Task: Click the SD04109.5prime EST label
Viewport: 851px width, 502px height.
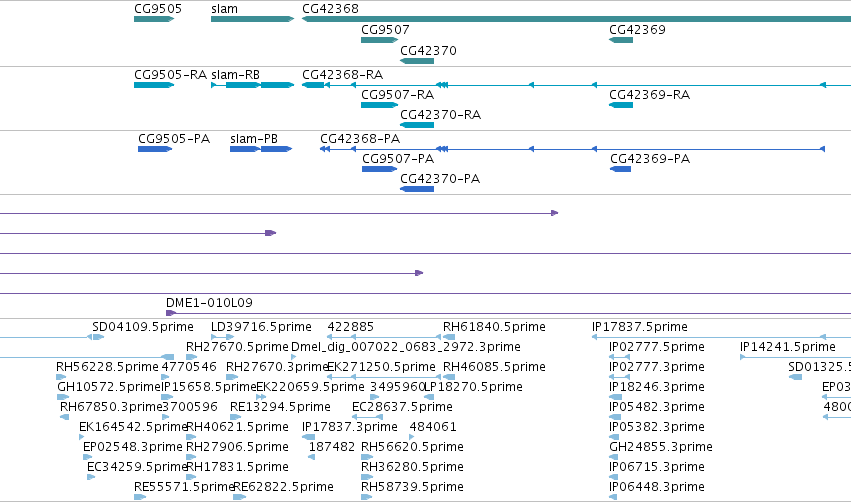Action: pyautogui.click(x=143, y=327)
